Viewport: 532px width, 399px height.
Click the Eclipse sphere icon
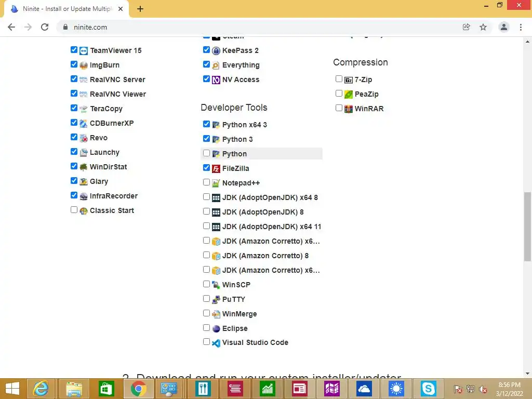pos(216,329)
